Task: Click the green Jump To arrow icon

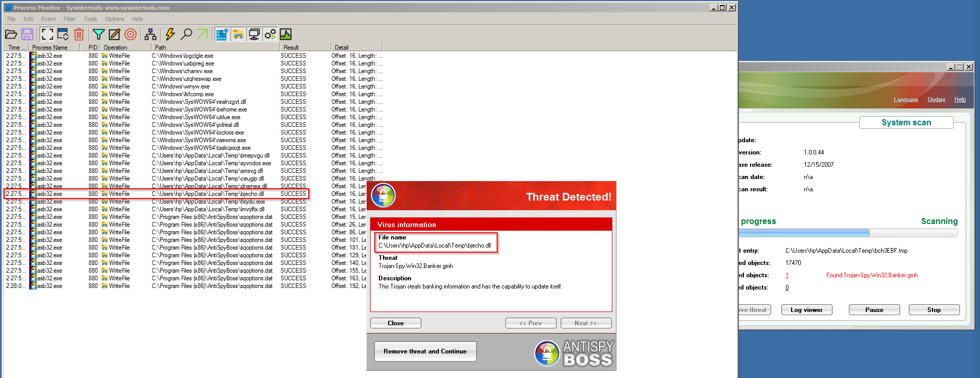Action: [x=203, y=34]
